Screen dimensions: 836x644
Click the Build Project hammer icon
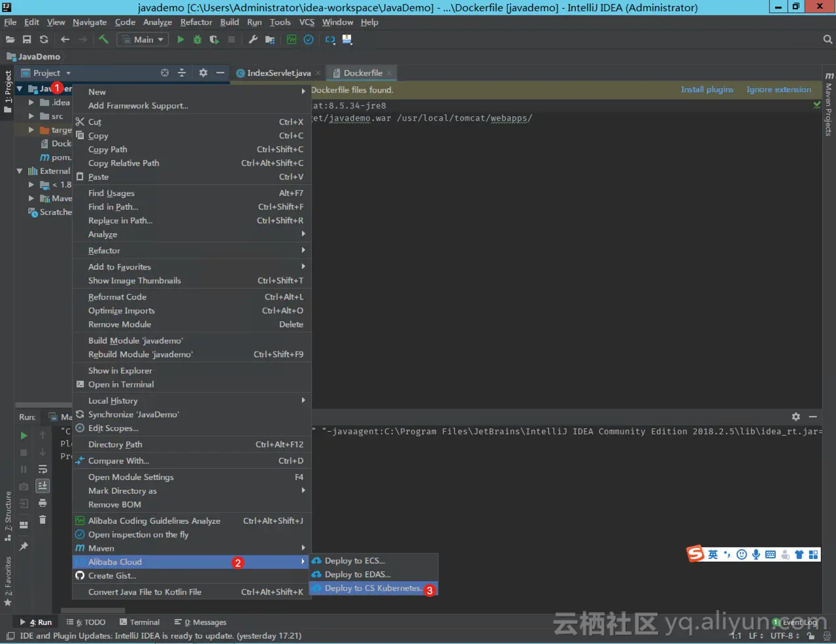click(103, 40)
